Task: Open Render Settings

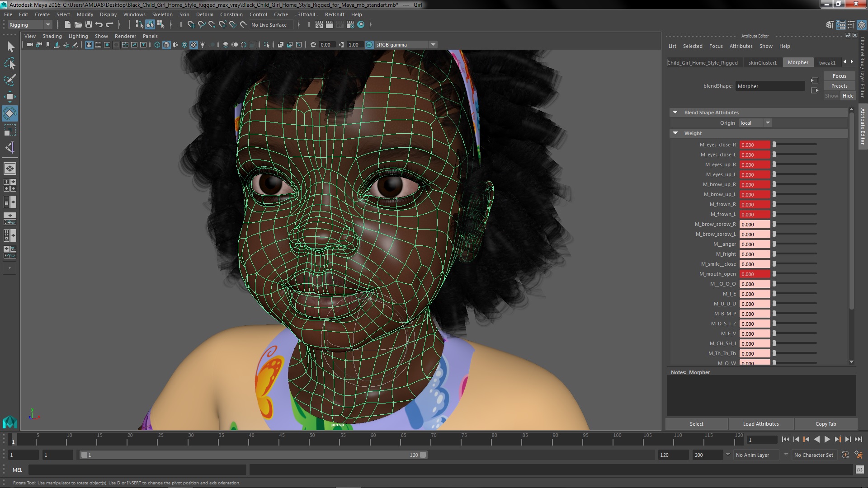Action: point(350,25)
